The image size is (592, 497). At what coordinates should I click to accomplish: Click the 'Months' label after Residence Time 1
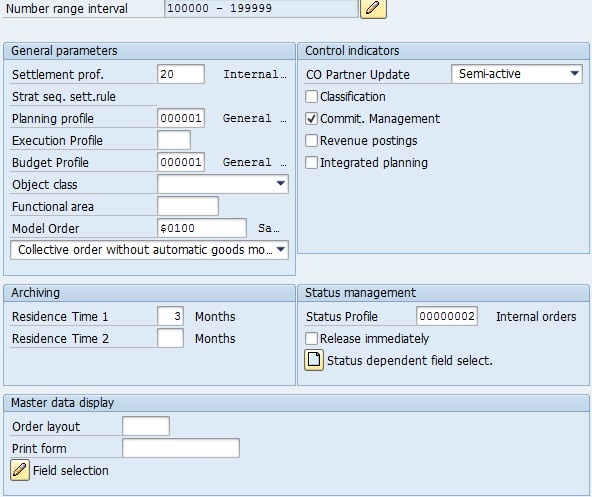[x=215, y=316]
